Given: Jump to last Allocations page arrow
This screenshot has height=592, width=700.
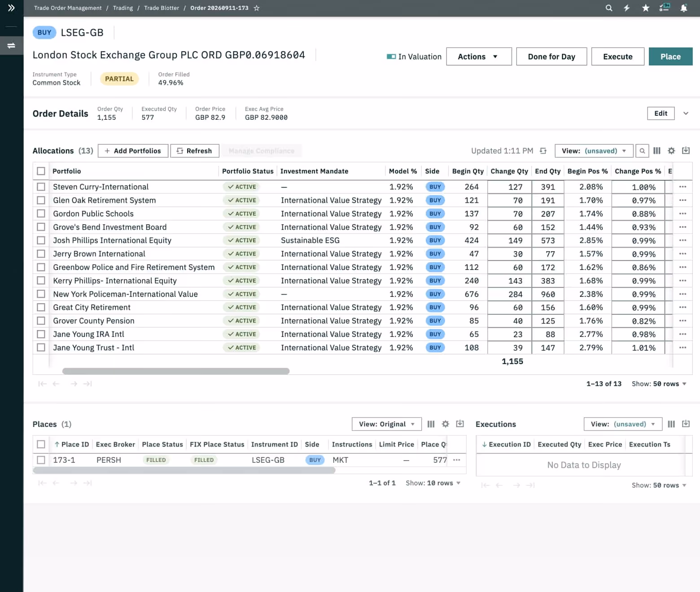Looking at the screenshot, I should [x=88, y=383].
